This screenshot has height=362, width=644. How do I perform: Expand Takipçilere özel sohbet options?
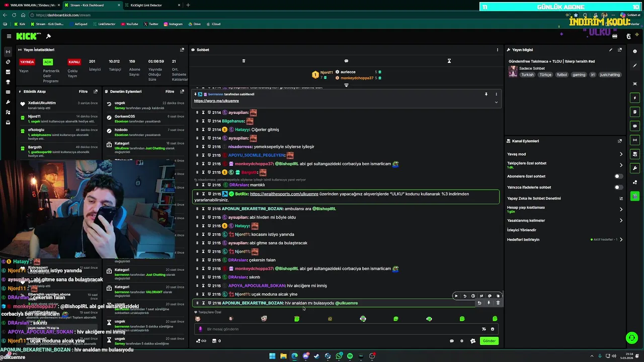pos(621,165)
